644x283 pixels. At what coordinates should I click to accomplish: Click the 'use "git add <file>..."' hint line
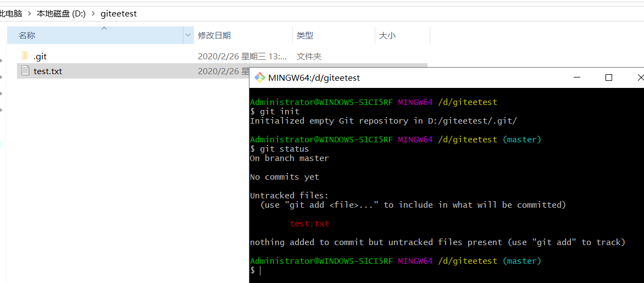pyautogui.click(x=413, y=205)
